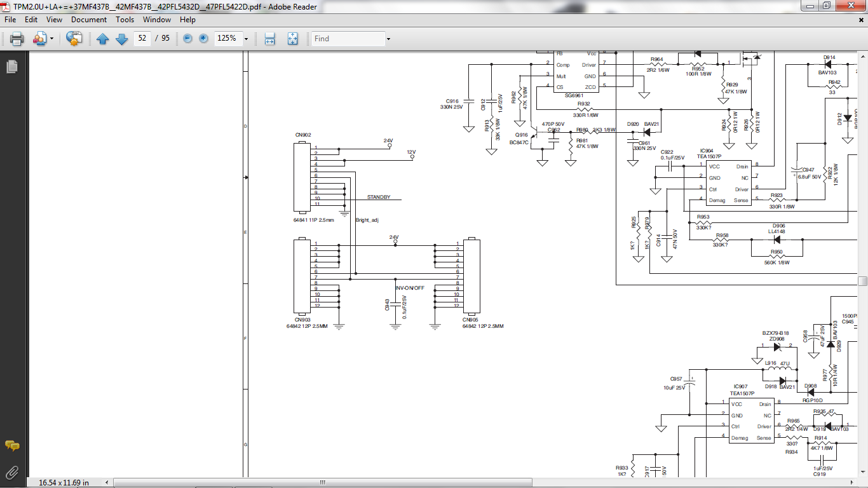Viewport: 868px width, 488px height.
Task: Go to next page with down arrow
Action: tap(122, 39)
